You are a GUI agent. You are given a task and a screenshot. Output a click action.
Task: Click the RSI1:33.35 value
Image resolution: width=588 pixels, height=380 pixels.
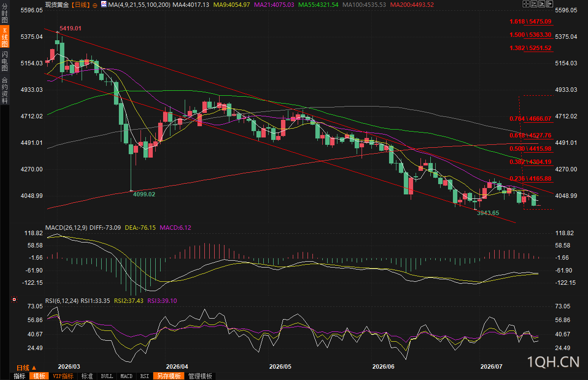click(x=95, y=300)
